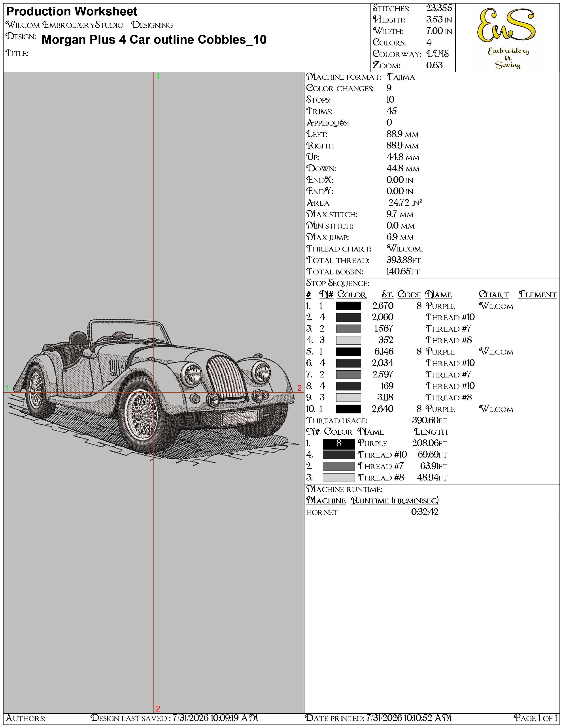Image resolution: width=563 pixels, height=728 pixels.
Task: Select the width value "7.00 in"
Action: 439,31
